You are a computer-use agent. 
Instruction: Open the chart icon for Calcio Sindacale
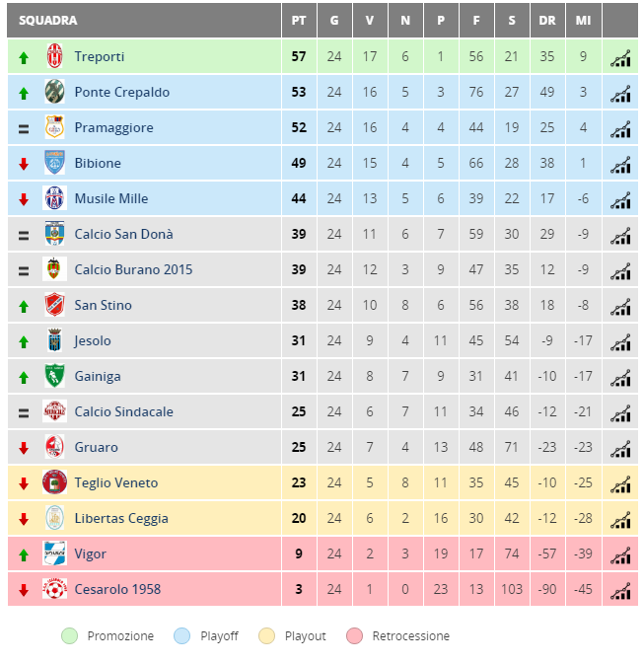click(x=620, y=413)
